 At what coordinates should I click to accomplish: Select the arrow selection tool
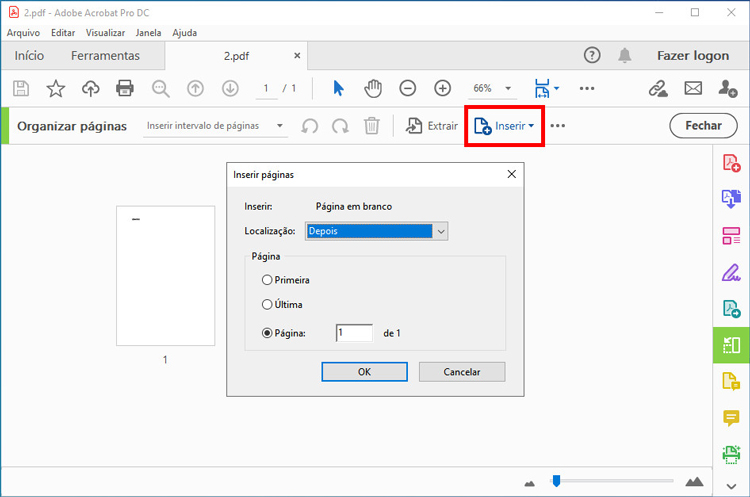338,88
